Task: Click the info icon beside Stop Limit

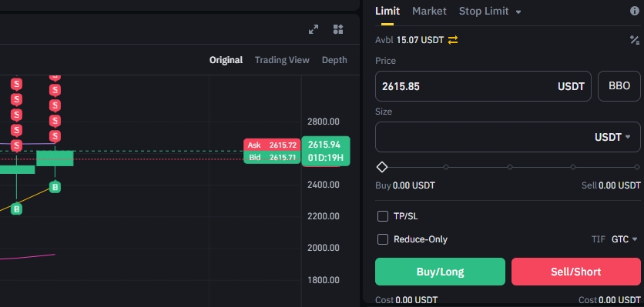Action: pos(635,11)
